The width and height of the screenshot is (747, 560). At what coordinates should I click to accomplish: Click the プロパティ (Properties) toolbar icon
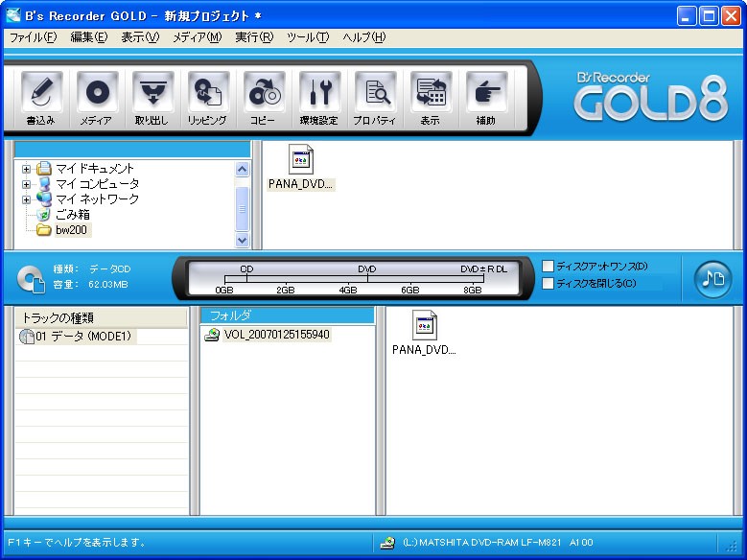pos(375,95)
